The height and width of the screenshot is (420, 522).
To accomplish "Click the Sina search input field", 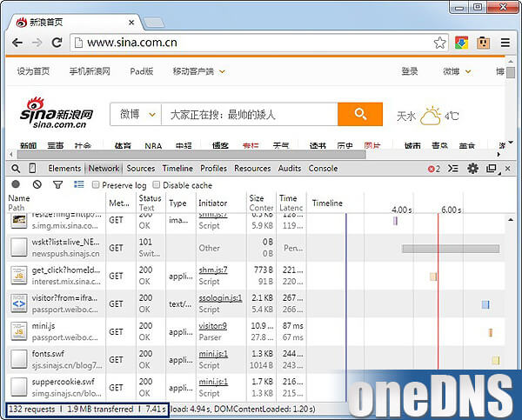I will pyautogui.click(x=250, y=115).
